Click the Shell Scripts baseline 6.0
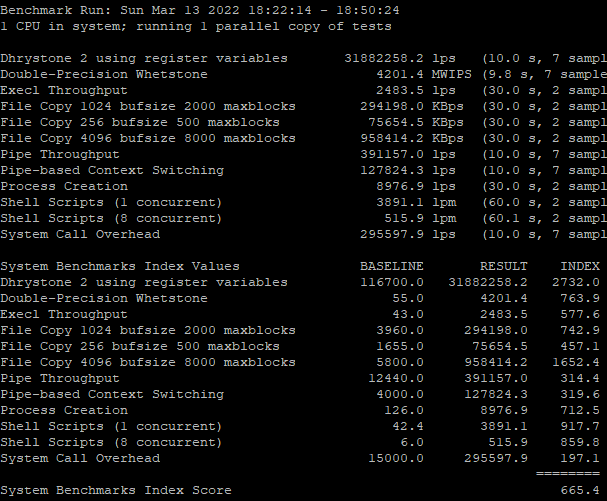The height and width of the screenshot is (501, 607). [x=412, y=443]
